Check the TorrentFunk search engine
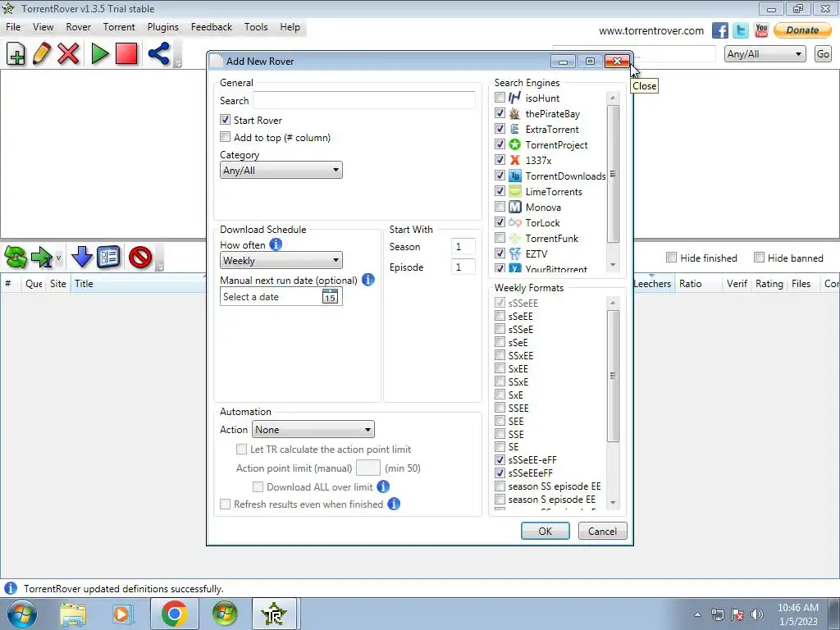 [500, 237]
